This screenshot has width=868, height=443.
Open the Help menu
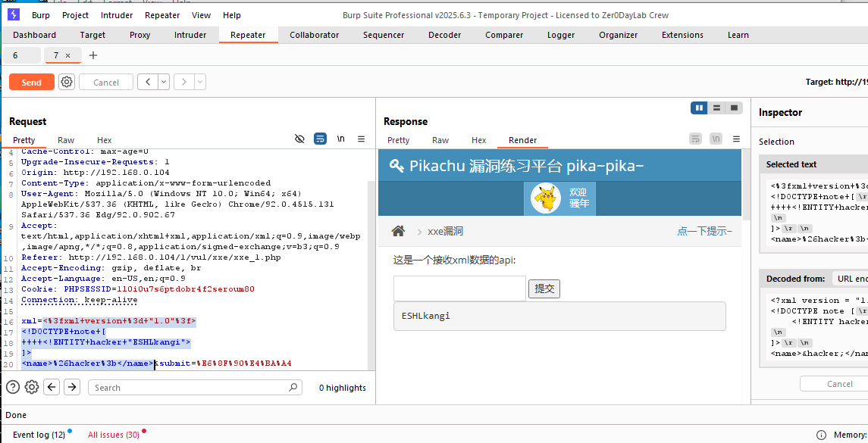click(x=232, y=15)
